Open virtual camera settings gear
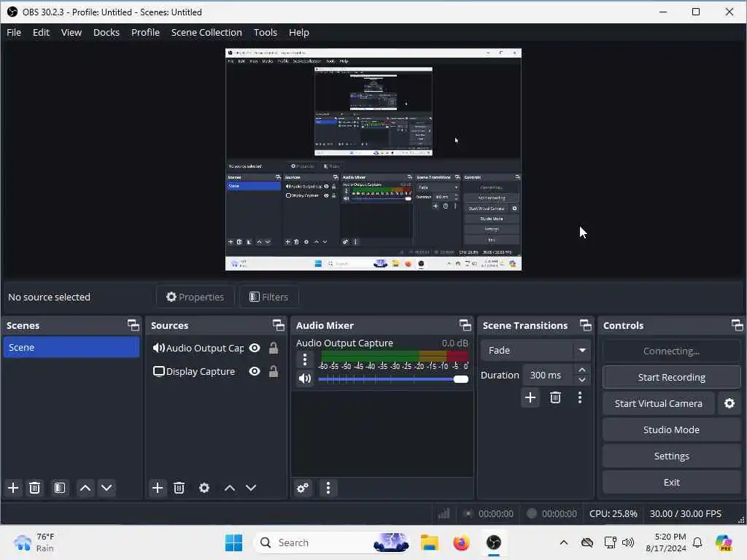This screenshot has height=560, width=747. click(x=729, y=403)
